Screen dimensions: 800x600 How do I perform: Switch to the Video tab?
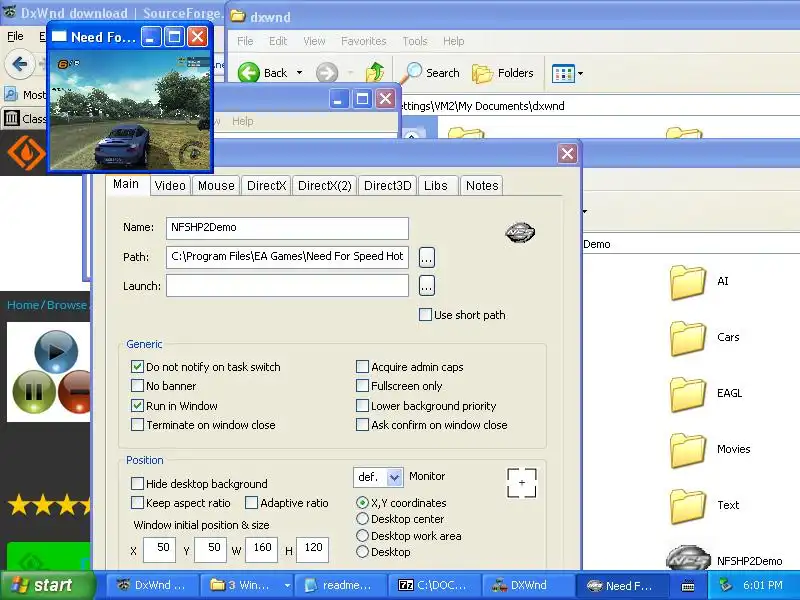click(x=170, y=186)
